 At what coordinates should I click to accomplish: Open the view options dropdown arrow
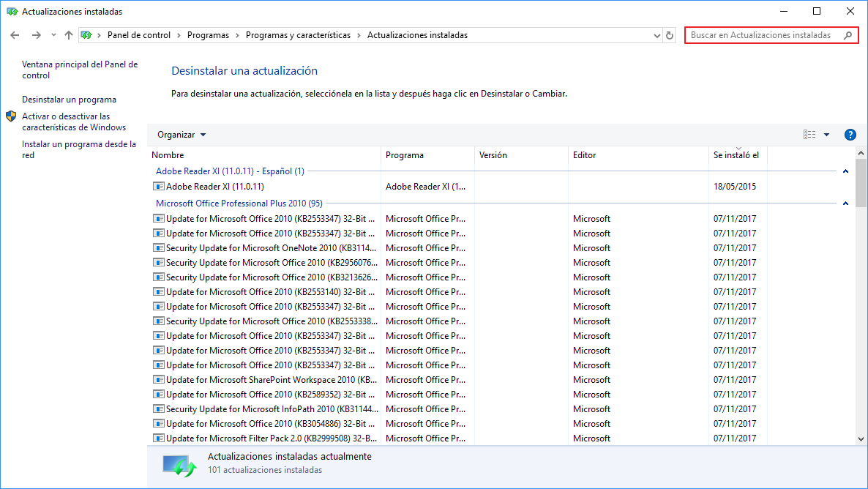[826, 135]
